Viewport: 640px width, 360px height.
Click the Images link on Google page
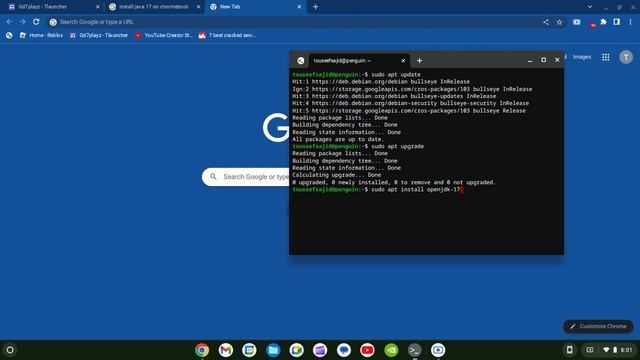[582, 57]
